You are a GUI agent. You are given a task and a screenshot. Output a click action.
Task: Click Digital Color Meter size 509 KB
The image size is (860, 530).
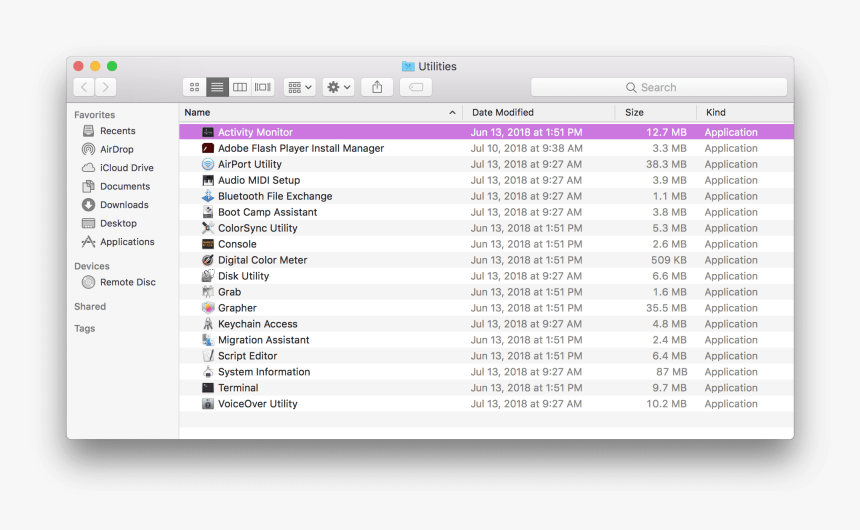click(x=669, y=260)
